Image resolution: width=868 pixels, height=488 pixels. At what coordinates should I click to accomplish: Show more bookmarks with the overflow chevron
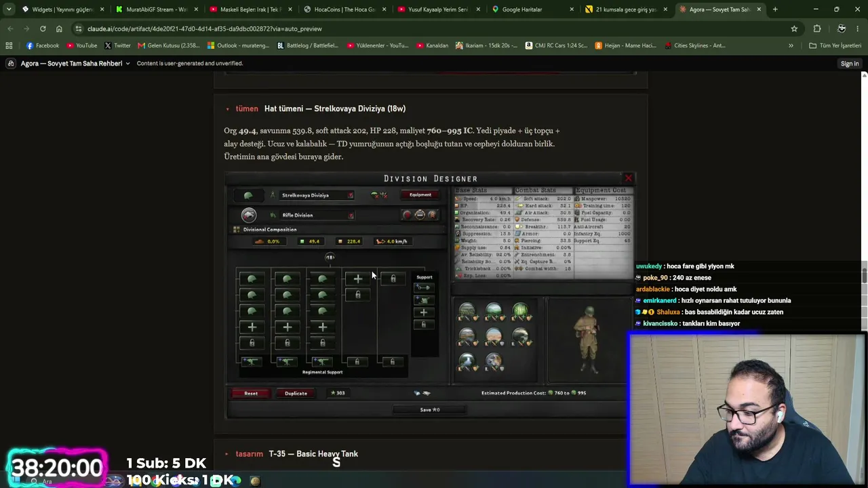[791, 45]
